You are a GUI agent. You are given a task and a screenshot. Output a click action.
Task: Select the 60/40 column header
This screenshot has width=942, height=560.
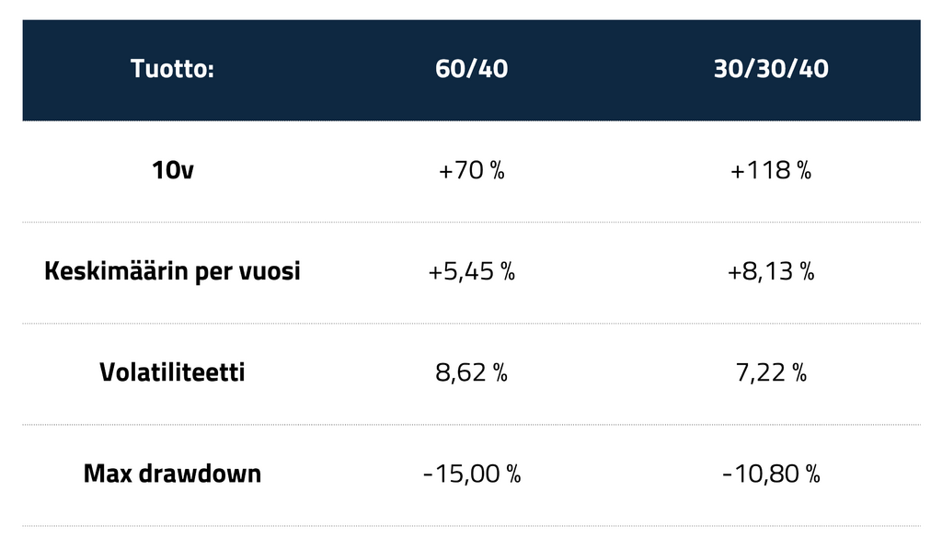(471, 70)
